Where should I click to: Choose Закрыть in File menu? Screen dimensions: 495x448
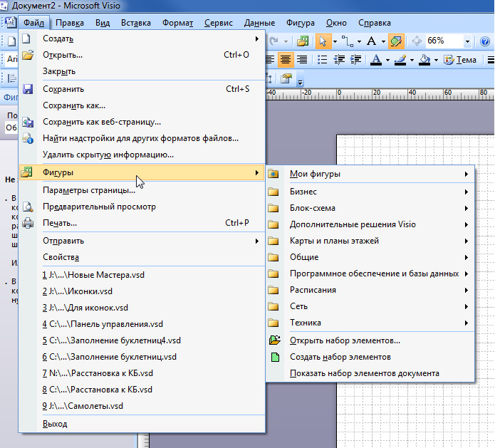click(142, 71)
